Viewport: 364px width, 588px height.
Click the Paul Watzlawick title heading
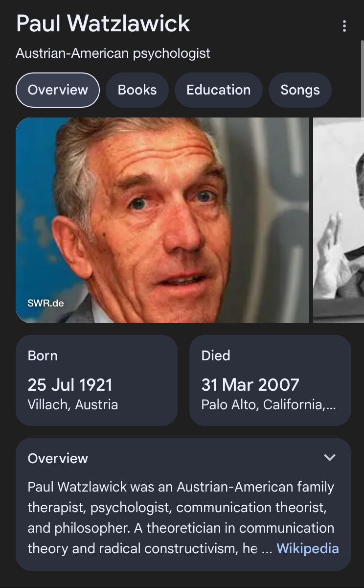[103, 24]
